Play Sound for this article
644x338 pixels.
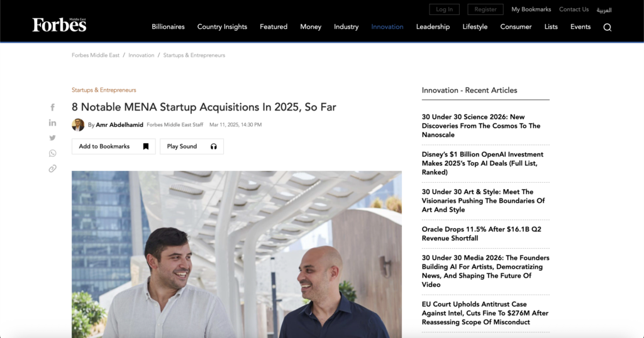[x=191, y=146]
